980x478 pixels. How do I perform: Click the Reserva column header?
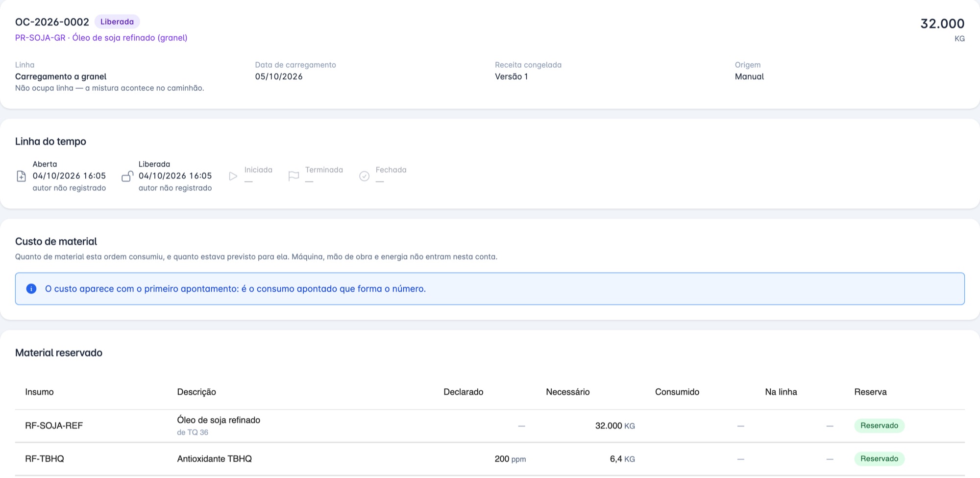click(870, 392)
